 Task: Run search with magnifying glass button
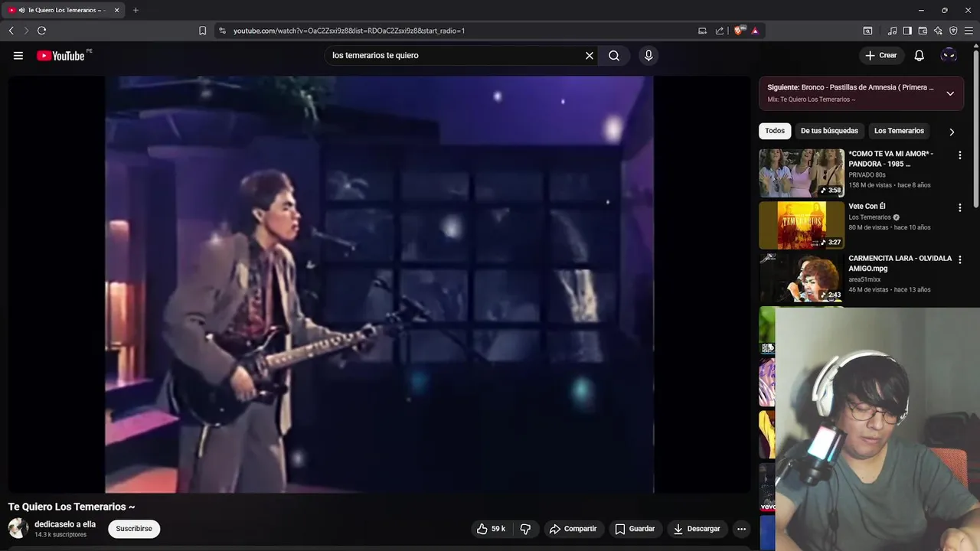(614, 55)
